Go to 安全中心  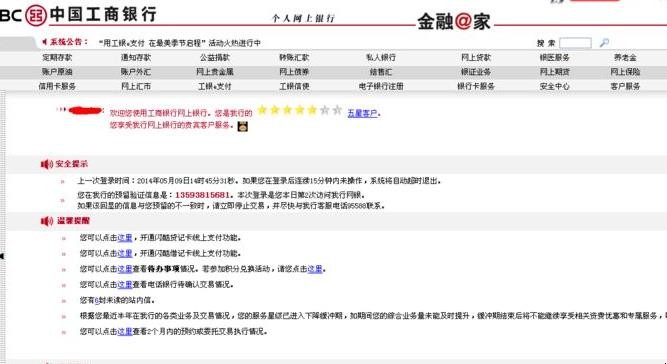554,86
